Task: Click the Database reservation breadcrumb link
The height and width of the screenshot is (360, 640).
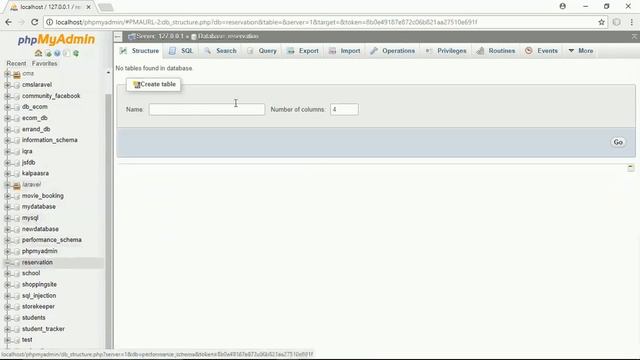Action: (x=228, y=36)
